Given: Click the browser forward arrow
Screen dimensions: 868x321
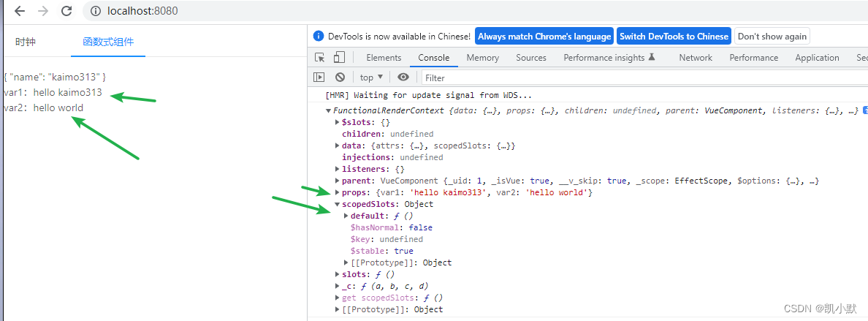Looking at the screenshot, I should (x=43, y=10).
